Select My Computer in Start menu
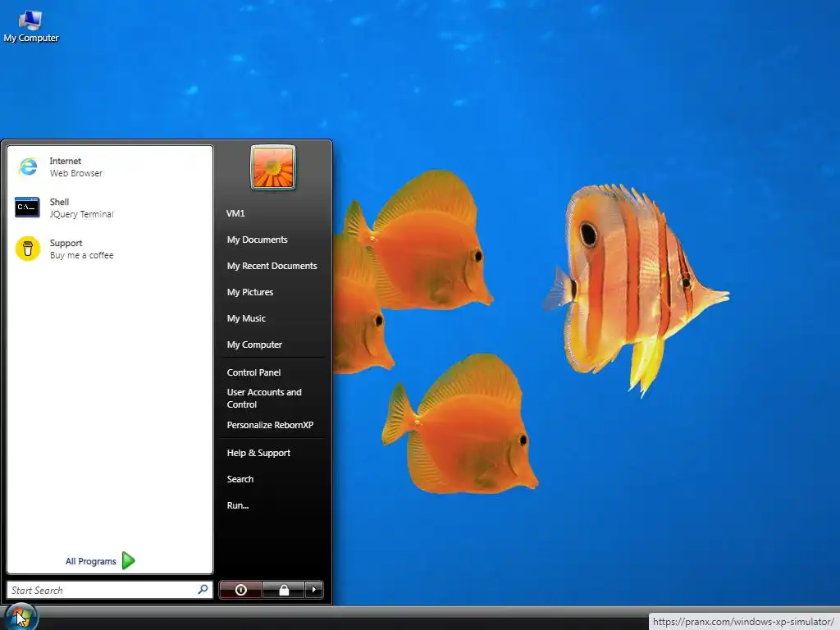This screenshot has height=630, width=840. click(x=254, y=345)
